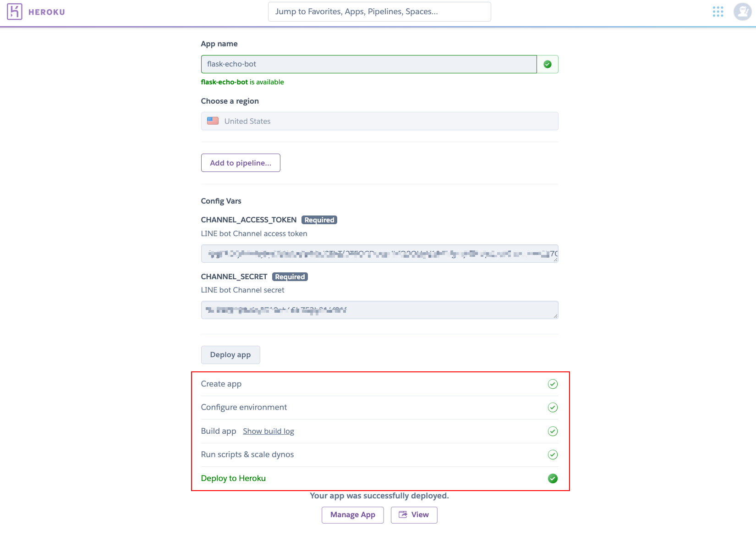Click the Build app check icon
This screenshot has width=756, height=536.
tap(553, 431)
